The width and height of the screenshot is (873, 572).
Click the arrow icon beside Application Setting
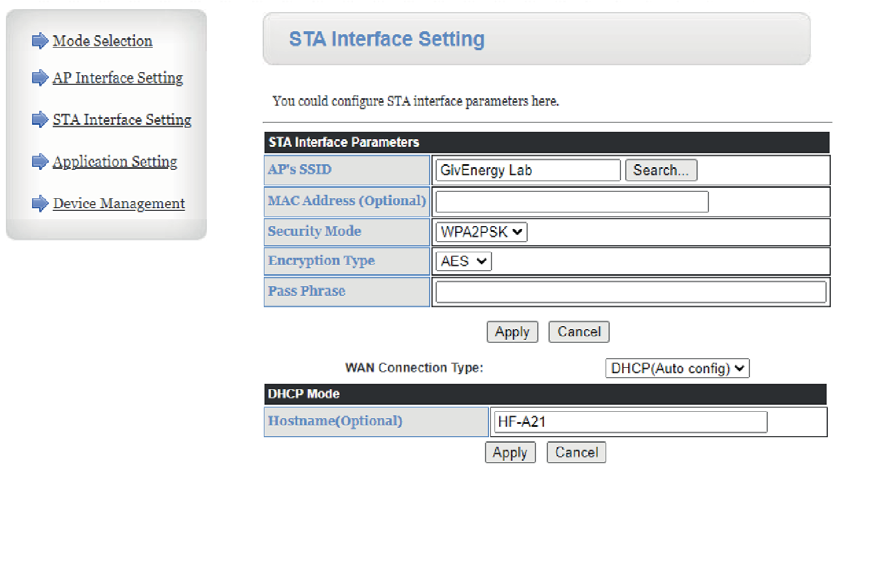tap(40, 162)
